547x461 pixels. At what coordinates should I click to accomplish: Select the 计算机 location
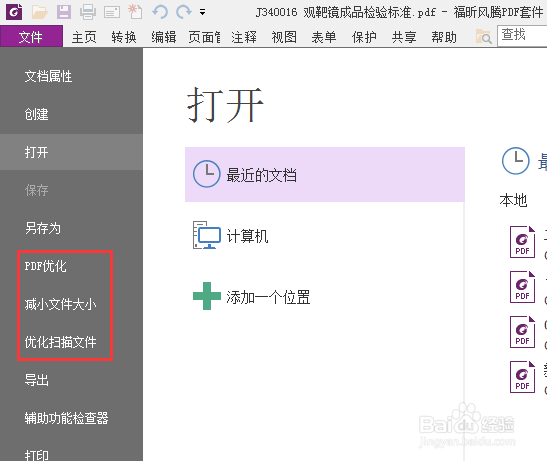[x=325, y=236]
